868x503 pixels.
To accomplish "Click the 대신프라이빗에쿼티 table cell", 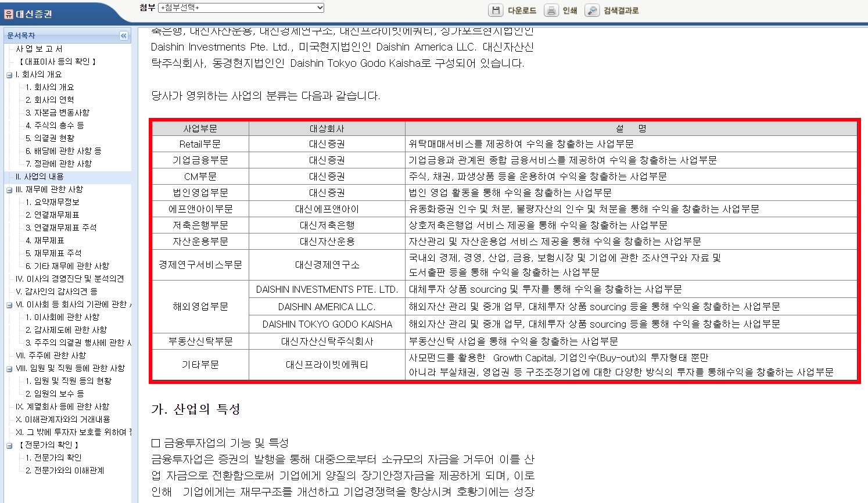I will [x=327, y=365].
